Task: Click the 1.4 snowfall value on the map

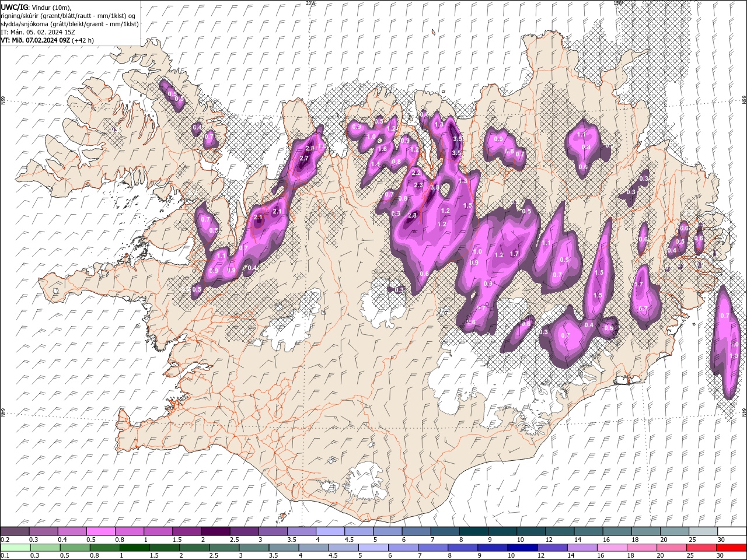Action: (x=375, y=164)
